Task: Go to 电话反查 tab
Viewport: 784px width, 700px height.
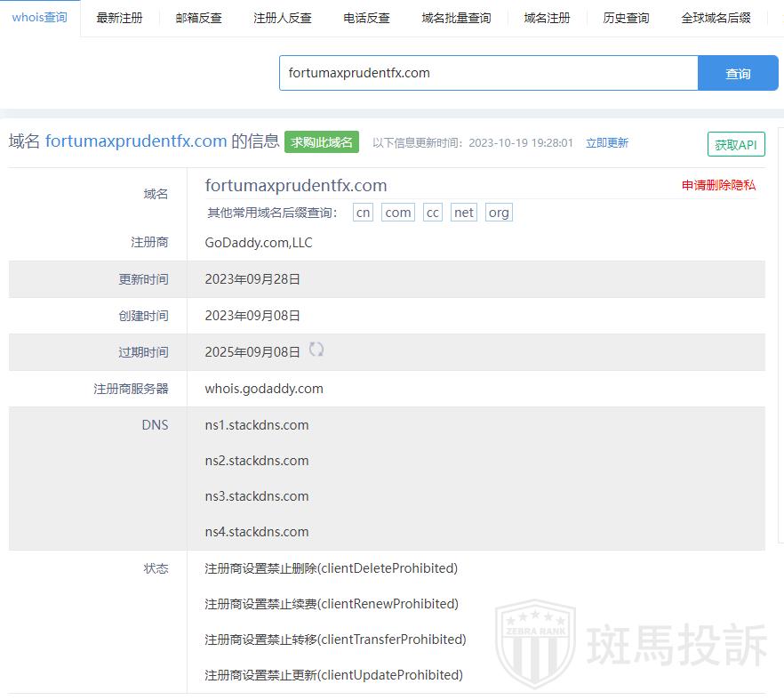Action: pos(366,18)
